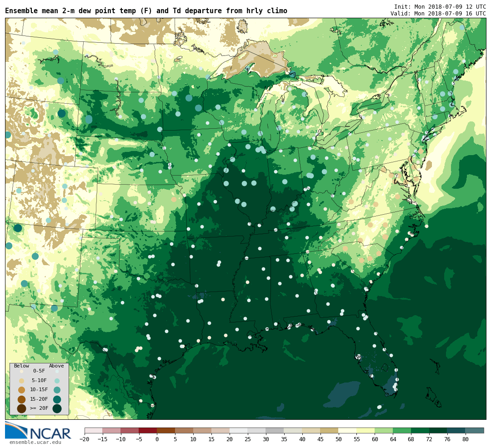Select the Below 5-10F legend circle

click(x=22, y=381)
